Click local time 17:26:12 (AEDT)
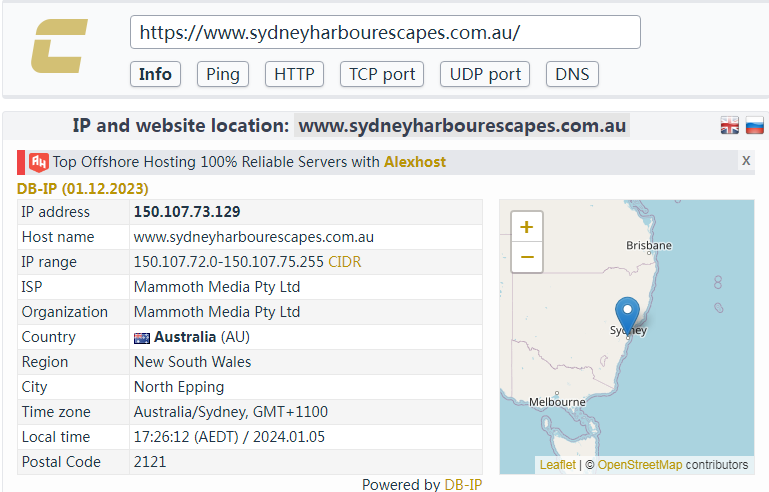This screenshot has height=492, width=769. pyautogui.click(x=186, y=437)
